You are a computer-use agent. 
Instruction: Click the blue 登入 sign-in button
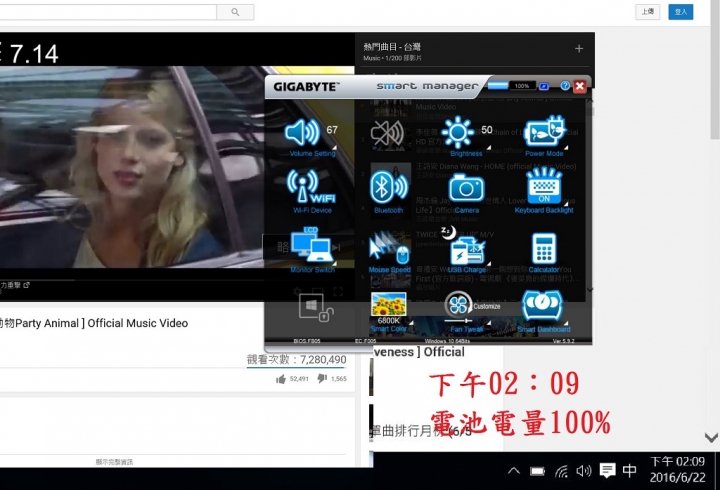coord(681,12)
